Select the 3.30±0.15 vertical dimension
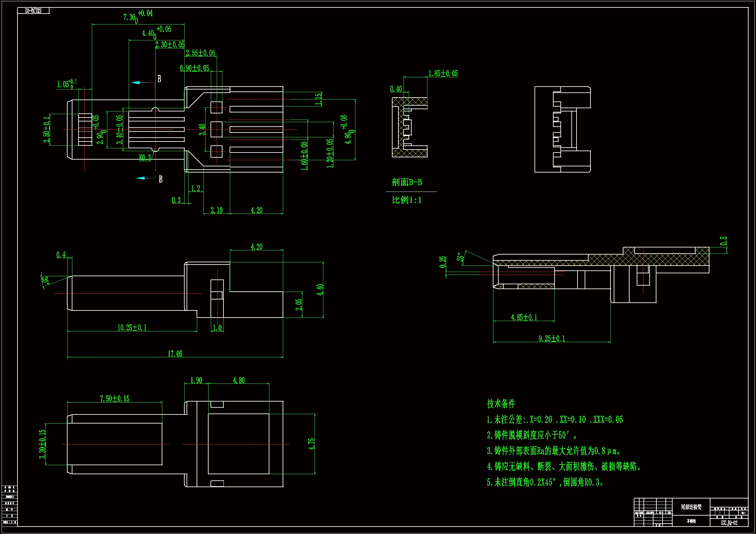Image resolution: width=756 pixels, height=534 pixels. click(x=42, y=444)
